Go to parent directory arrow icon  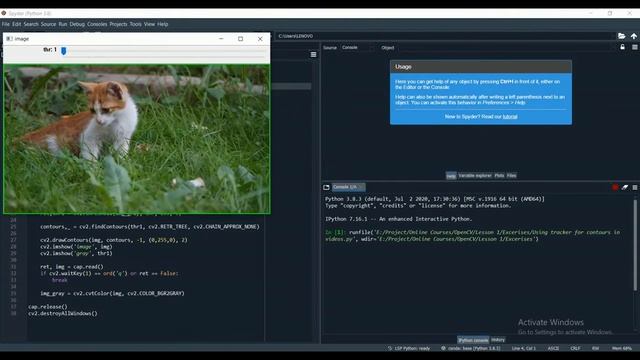[x=633, y=36]
